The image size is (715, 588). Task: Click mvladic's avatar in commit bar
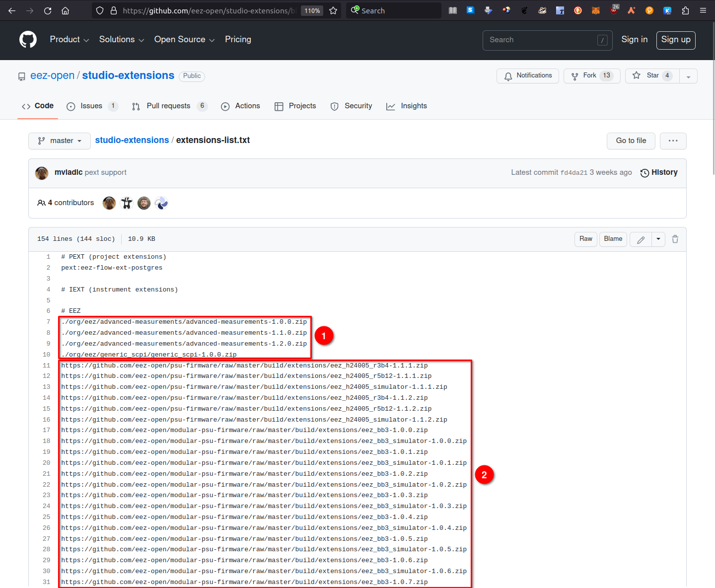pos(42,173)
